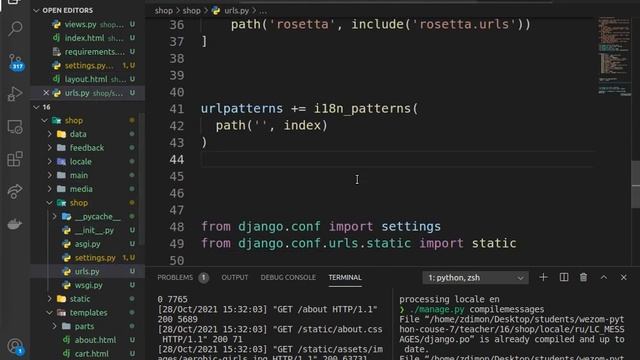This screenshot has height=360, width=640.
Task: Kill the terminal with trash icon
Action: pyautogui.click(x=584, y=278)
